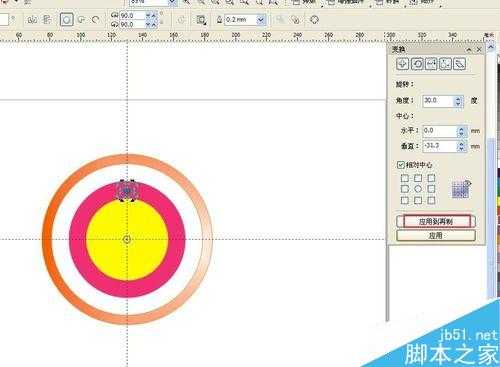Select the Position transform icon in docker
Viewport: 500px width, 367px height.
click(402, 64)
